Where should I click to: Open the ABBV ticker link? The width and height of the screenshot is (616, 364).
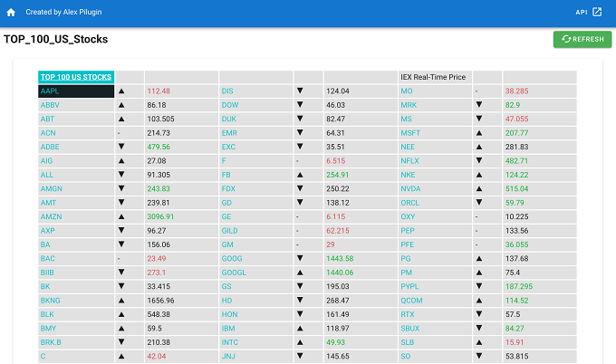click(50, 105)
